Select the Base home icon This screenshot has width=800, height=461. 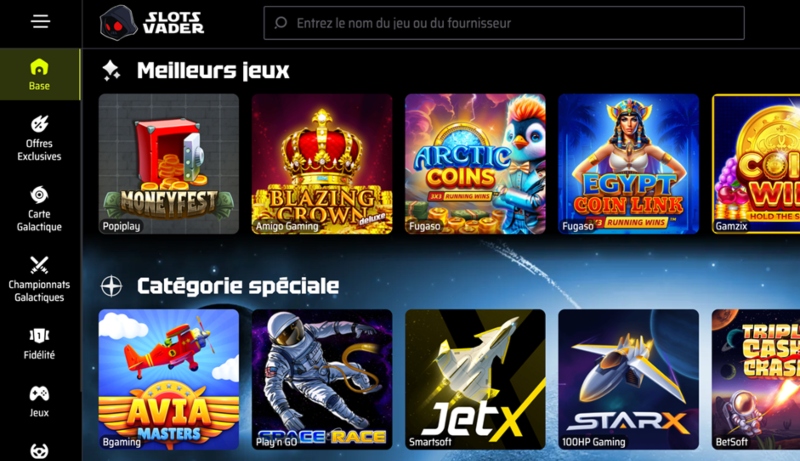point(39,67)
